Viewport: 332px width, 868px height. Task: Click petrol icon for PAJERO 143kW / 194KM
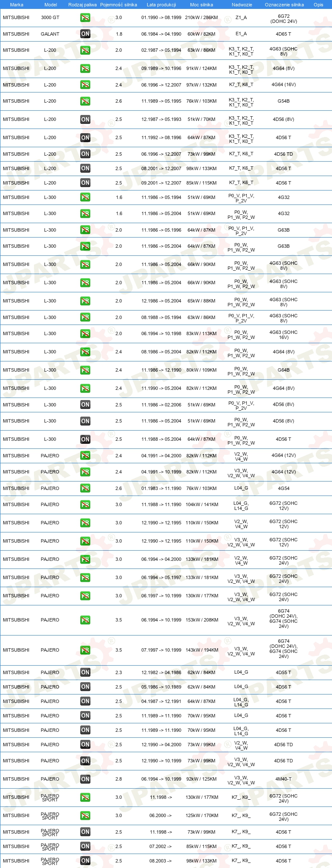coord(85,650)
